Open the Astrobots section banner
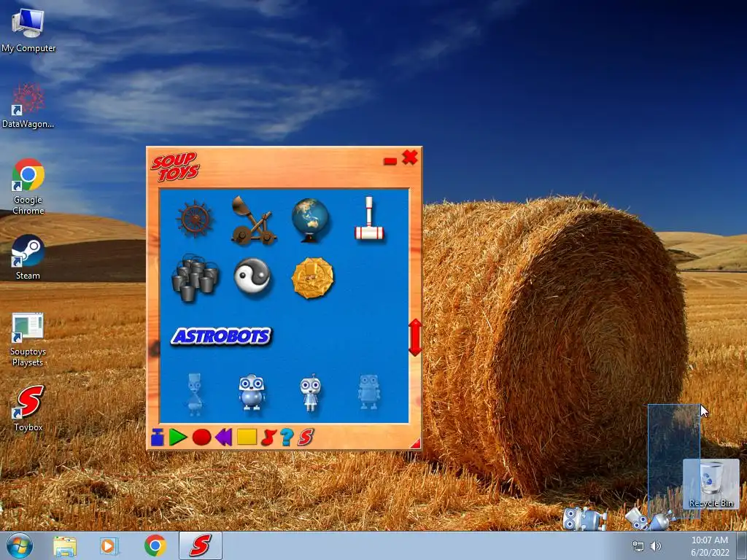747x560 pixels. 221,336
